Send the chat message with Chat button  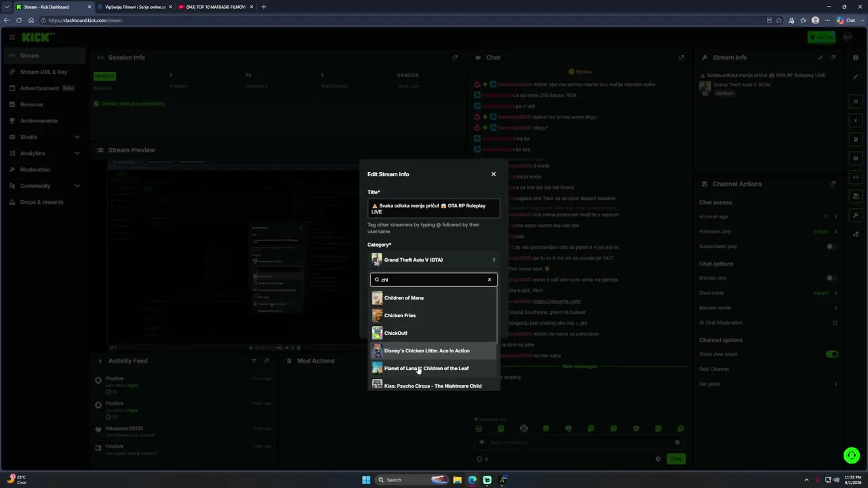[x=675, y=459]
